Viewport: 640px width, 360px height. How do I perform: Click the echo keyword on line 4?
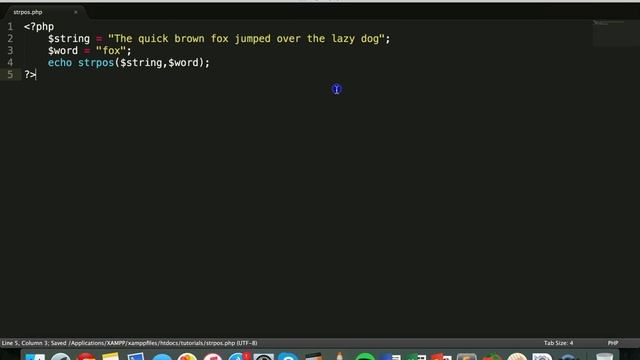[60, 62]
